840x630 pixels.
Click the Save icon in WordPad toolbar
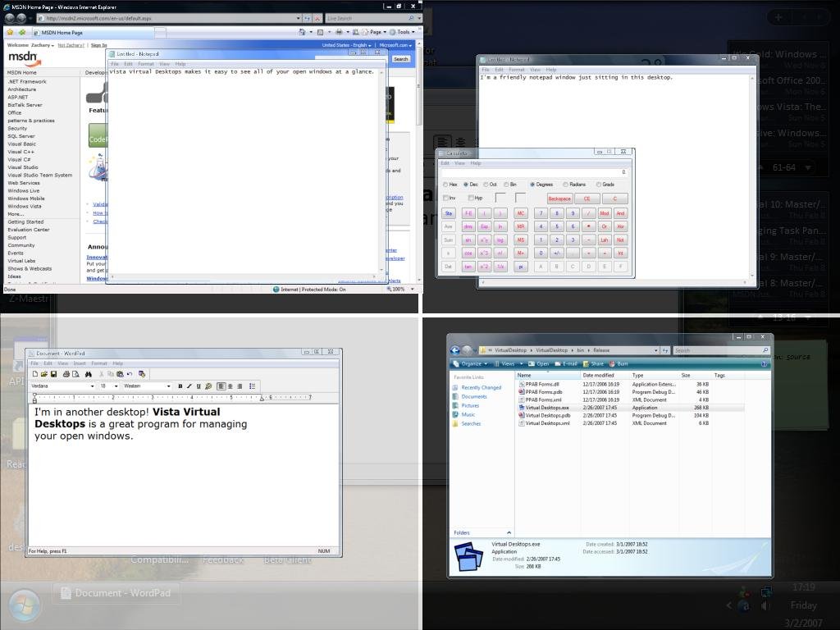coord(53,374)
